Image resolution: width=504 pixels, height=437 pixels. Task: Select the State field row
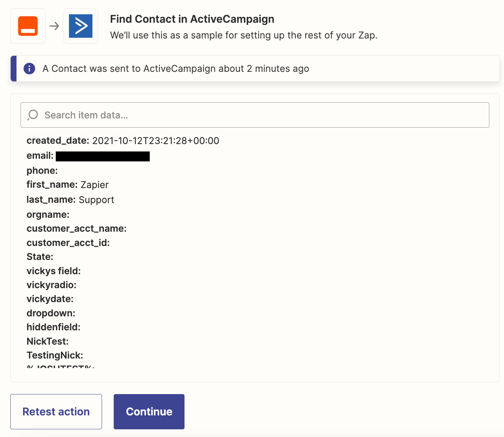(x=40, y=257)
